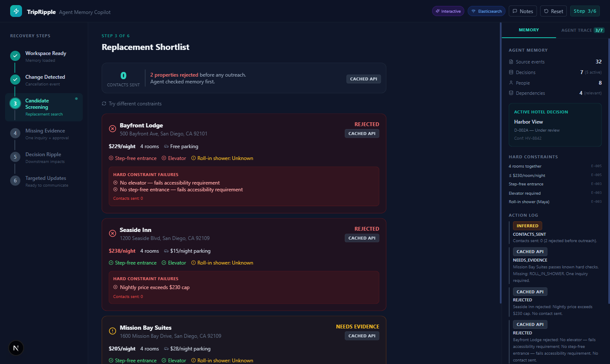The image size is (610, 364).
Task: Click the Reset button
Action: [553, 11]
